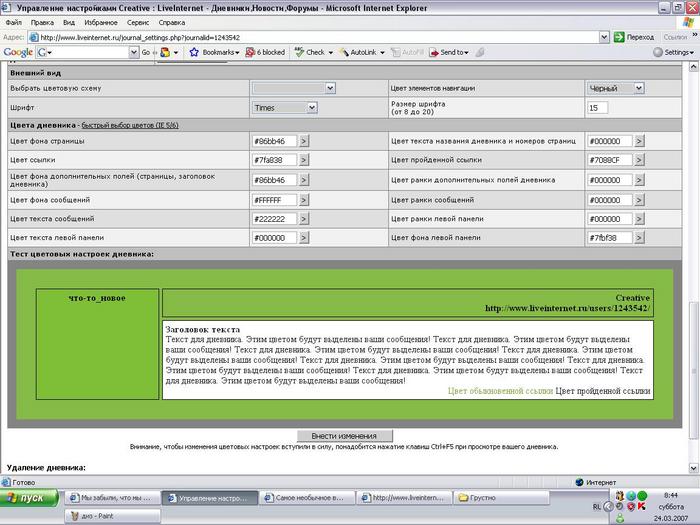Viewport: 700px width, 525px height.
Task: Open the Справка menu
Action: (172, 22)
